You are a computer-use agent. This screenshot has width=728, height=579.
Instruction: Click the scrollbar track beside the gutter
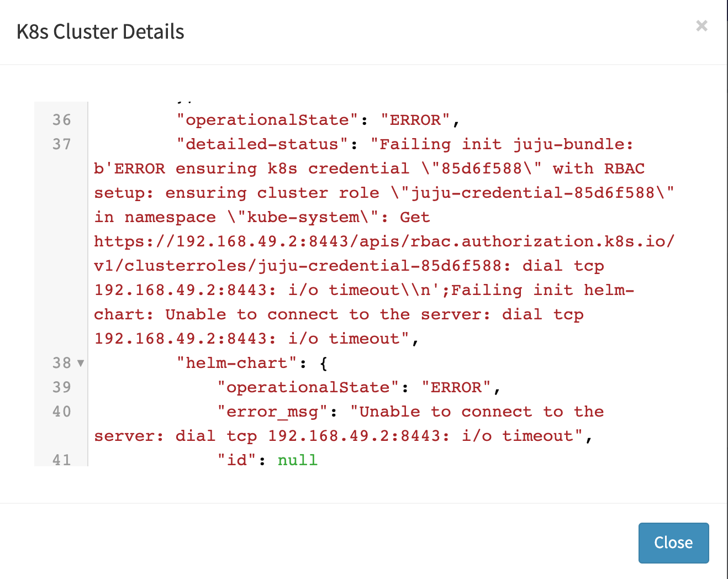(x=88, y=276)
